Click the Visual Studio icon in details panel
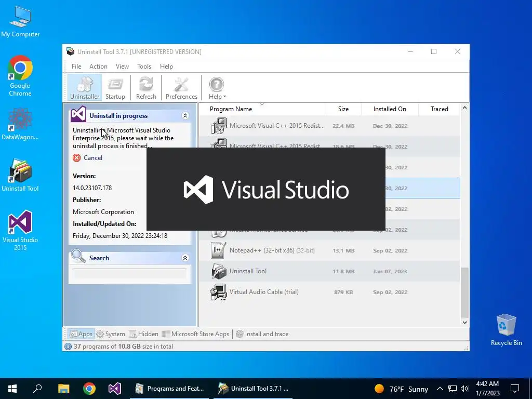Viewport: 532px width, 399px height. point(78,114)
